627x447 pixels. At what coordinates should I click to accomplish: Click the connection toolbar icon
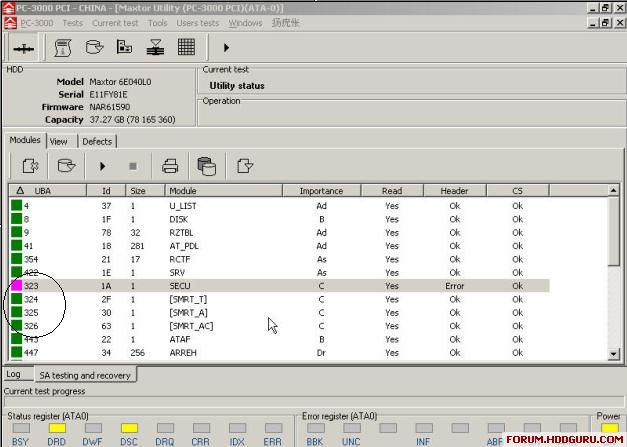(24, 48)
